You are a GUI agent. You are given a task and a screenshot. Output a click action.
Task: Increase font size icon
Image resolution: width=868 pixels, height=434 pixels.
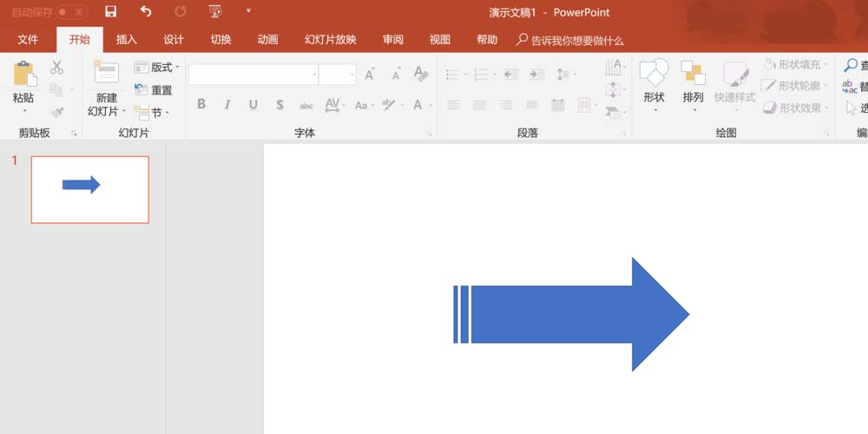(370, 74)
